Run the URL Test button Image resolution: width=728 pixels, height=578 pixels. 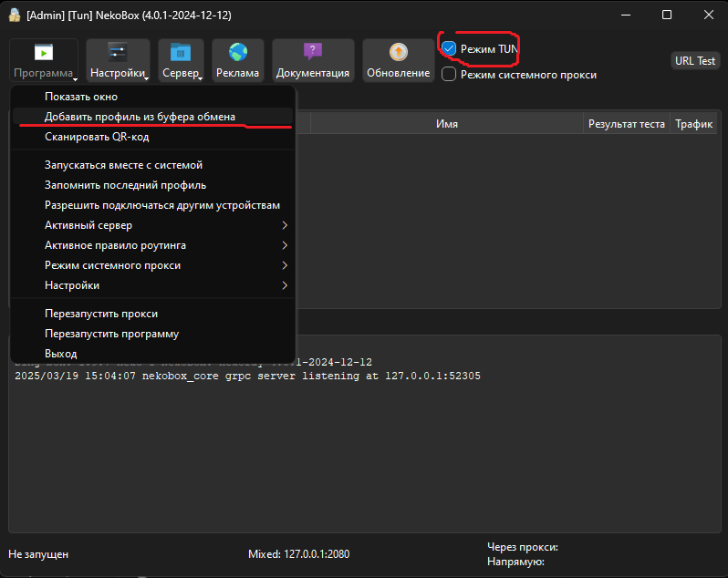pyautogui.click(x=695, y=61)
